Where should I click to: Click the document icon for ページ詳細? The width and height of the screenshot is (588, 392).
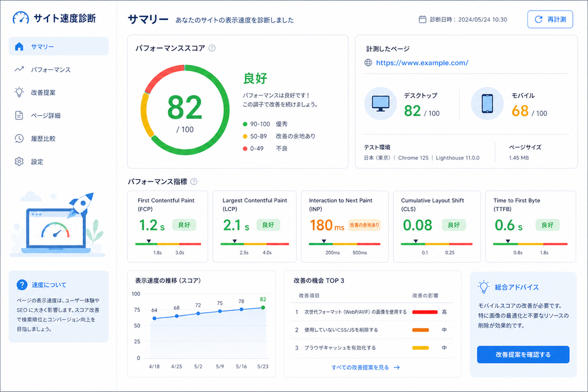coord(19,115)
